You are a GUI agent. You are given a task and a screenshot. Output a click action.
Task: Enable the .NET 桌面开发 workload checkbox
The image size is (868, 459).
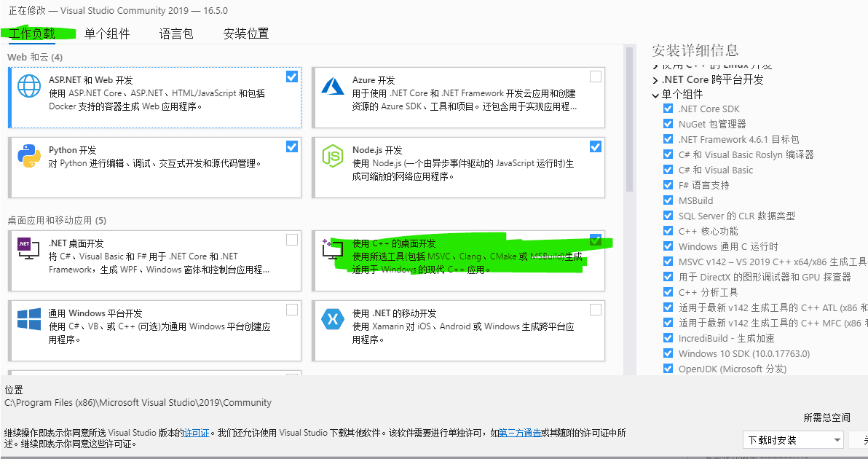click(x=292, y=240)
